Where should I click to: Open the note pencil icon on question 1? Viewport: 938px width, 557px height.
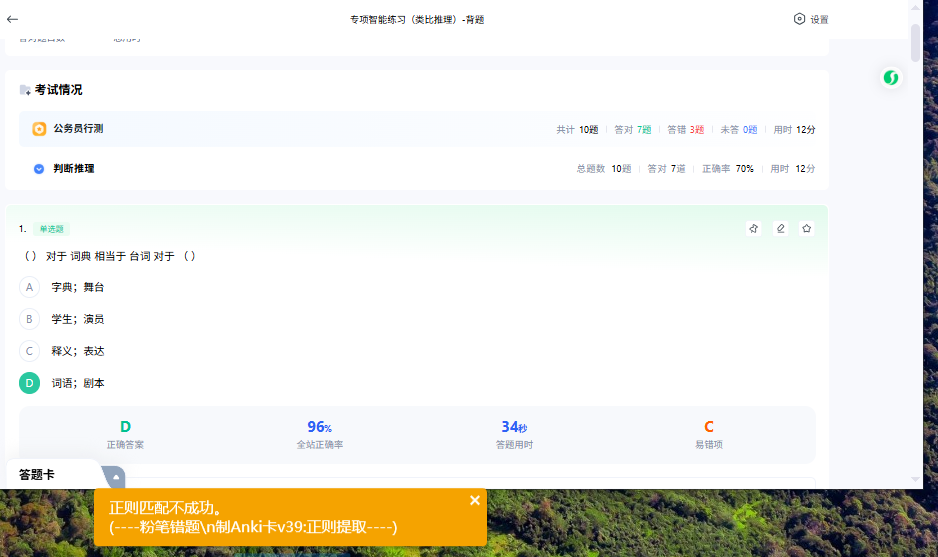tap(780, 229)
